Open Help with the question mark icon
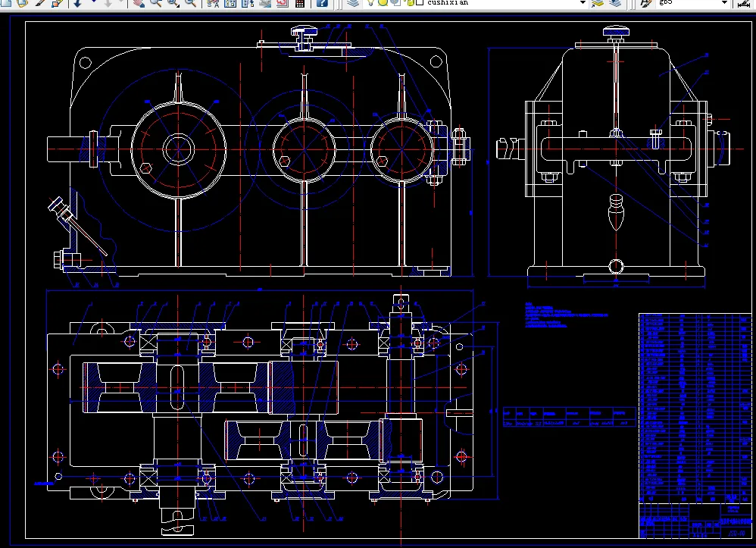 coord(322,3)
